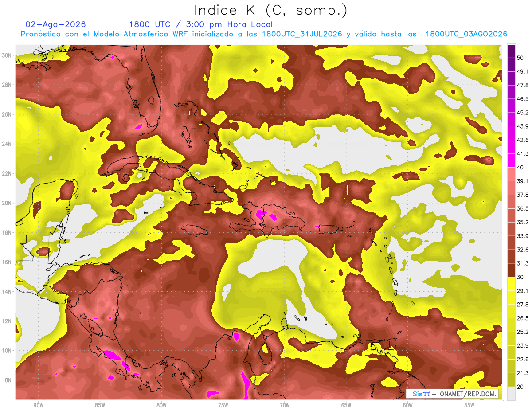Click the forecast date "02-Ago-2026"
The width and height of the screenshot is (532, 411).
[56, 24]
